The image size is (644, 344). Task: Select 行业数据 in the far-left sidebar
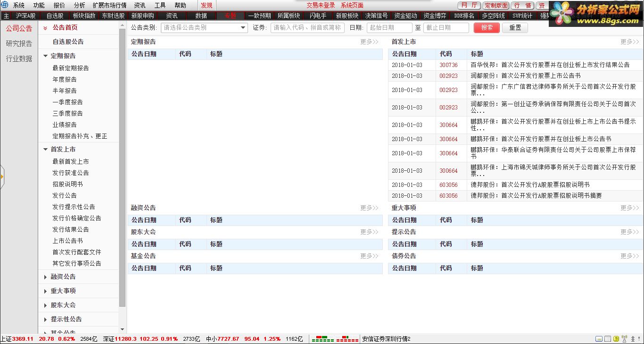pos(19,59)
